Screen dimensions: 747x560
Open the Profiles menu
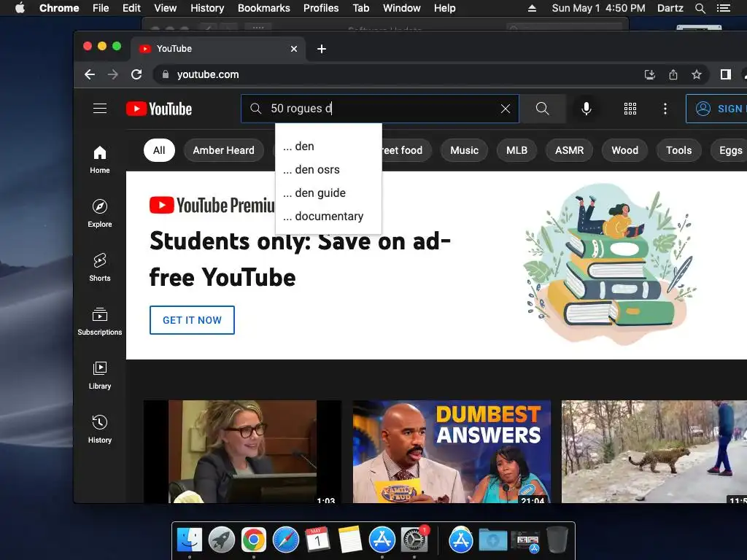(321, 8)
